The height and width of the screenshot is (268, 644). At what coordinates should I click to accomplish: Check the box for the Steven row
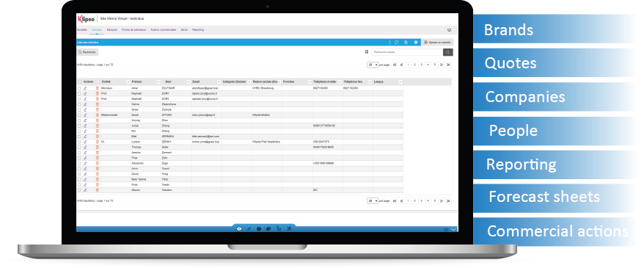pyautogui.click(x=79, y=190)
